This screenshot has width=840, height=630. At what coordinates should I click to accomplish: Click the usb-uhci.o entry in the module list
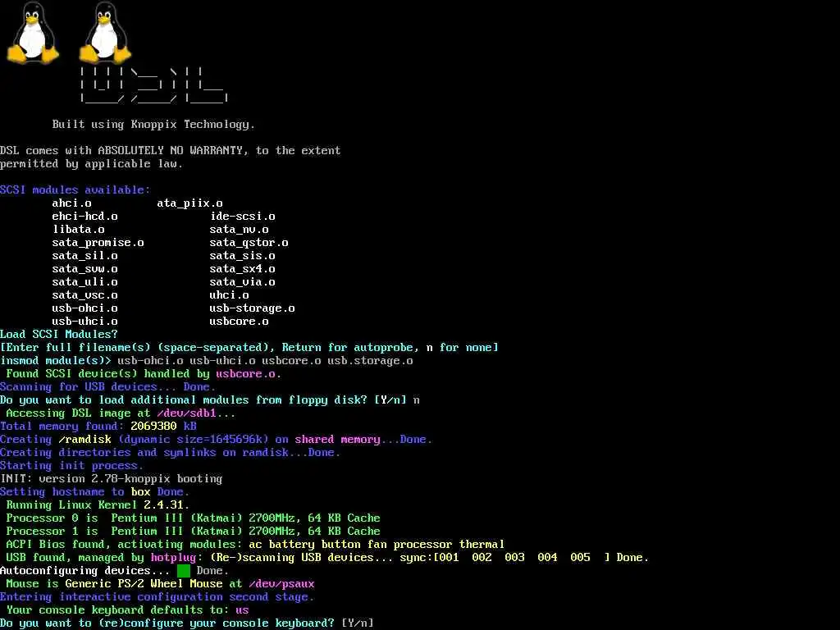click(x=84, y=322)
